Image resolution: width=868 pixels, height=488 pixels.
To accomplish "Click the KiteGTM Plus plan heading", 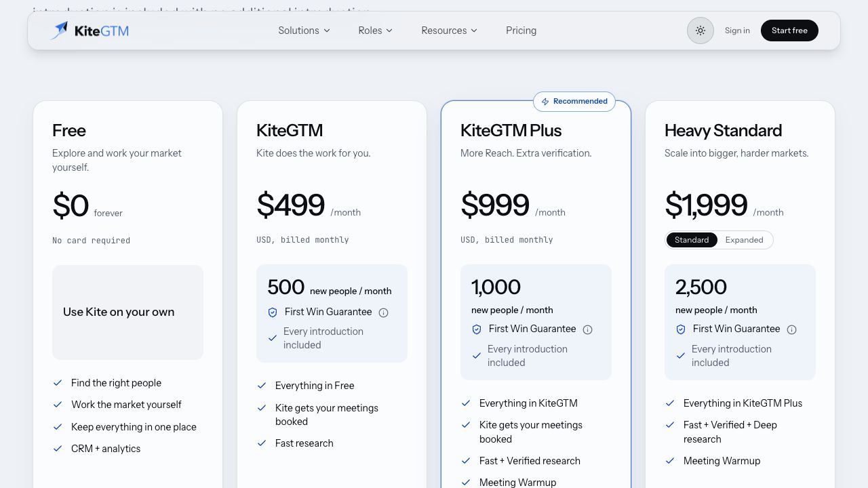I will tap(511, 130).
